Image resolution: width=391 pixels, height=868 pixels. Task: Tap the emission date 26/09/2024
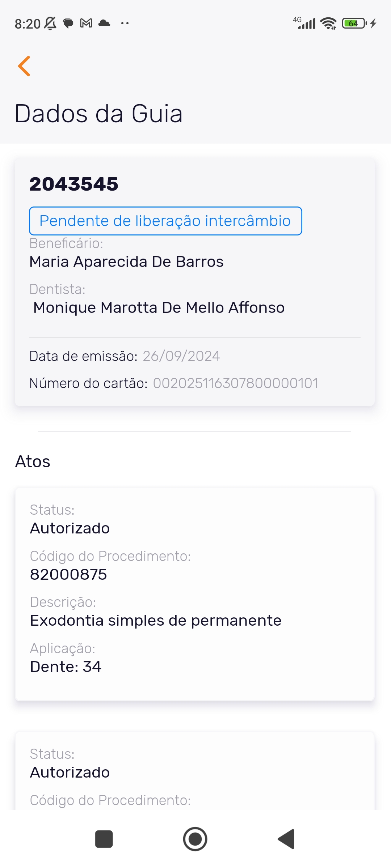(x=181, y=356)
